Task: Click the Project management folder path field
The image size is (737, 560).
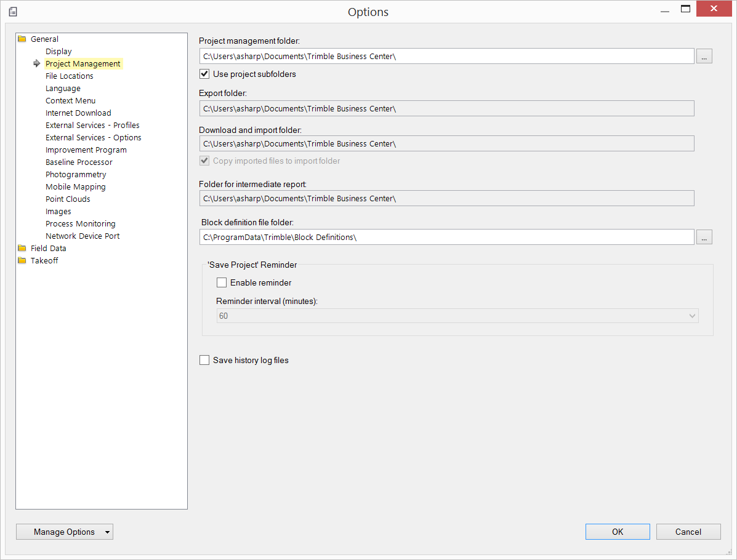Action: coord(446,56)
